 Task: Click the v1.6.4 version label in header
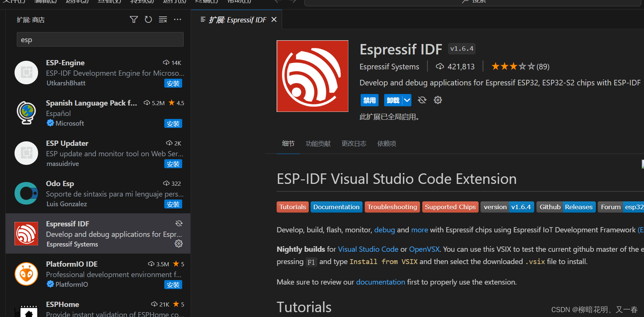pos(462,48)
